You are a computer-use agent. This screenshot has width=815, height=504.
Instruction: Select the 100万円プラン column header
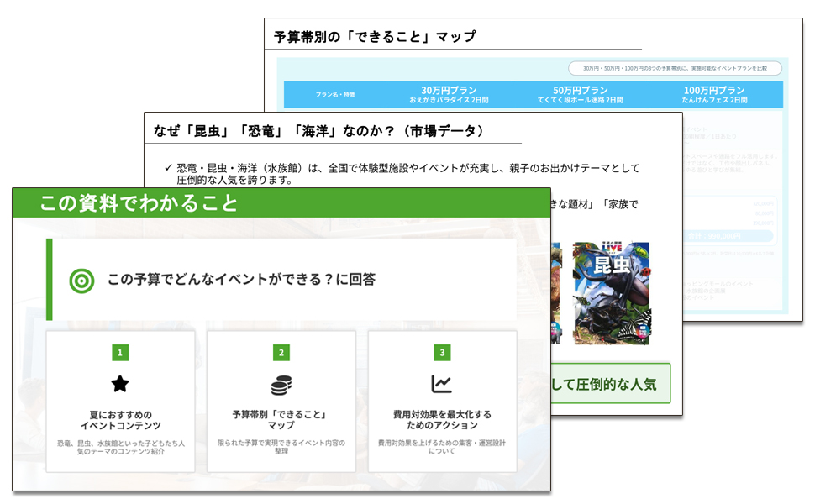pyautogui.click(x=713, y=95)
